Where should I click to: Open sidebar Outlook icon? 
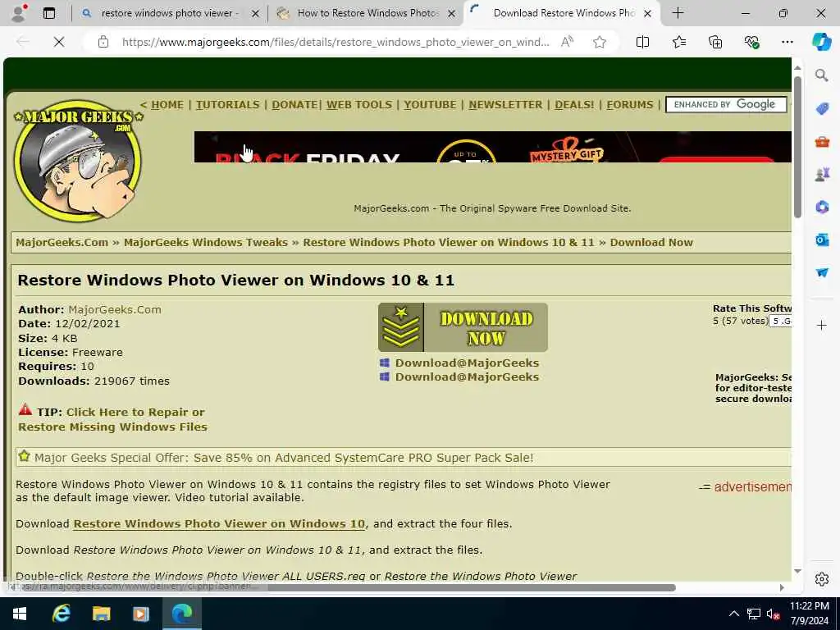click(822, 240)
